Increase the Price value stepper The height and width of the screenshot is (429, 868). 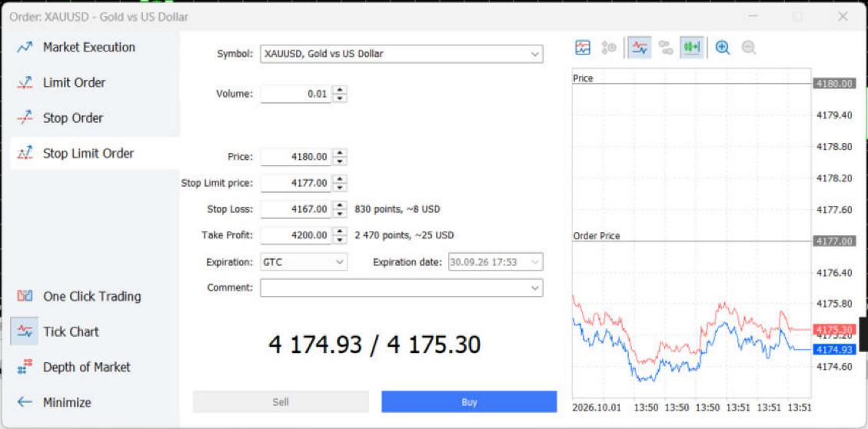tap(340, 153)
